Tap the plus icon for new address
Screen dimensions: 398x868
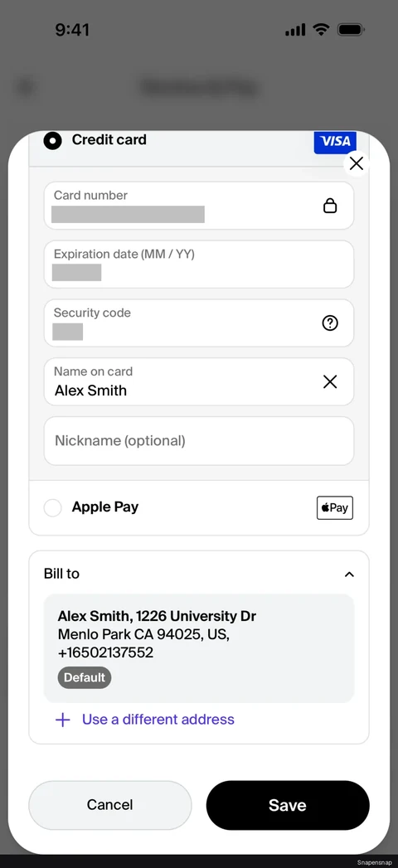click(x=62, y=720)
